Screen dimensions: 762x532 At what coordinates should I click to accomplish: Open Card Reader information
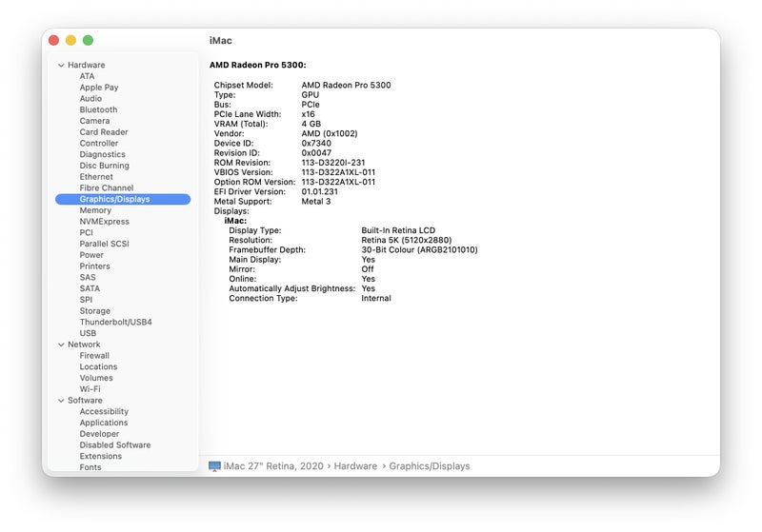coord(104,132)
